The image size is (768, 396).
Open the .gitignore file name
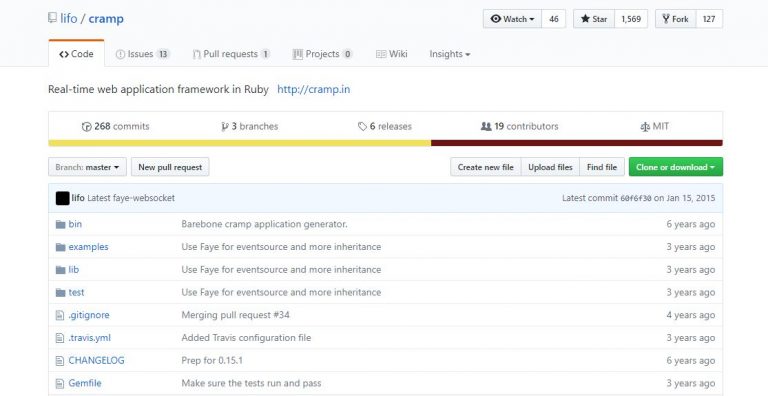coord(89,315)
